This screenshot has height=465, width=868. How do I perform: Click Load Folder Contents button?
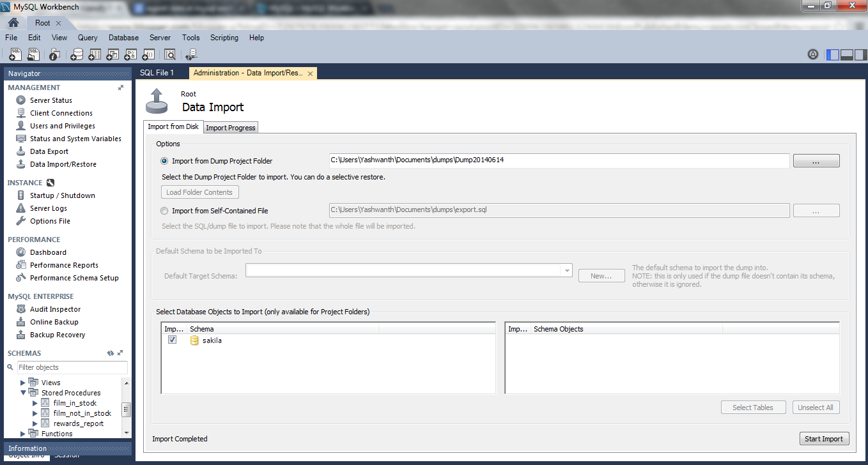coord(199,192)
